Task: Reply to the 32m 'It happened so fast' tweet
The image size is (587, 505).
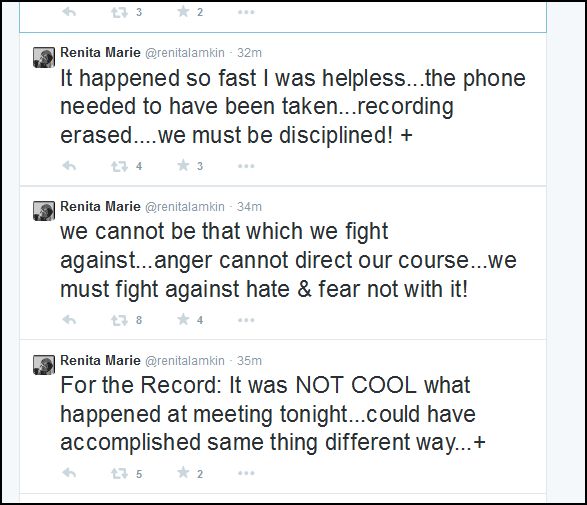Action: pyautogui.click(x=69, y=166)
